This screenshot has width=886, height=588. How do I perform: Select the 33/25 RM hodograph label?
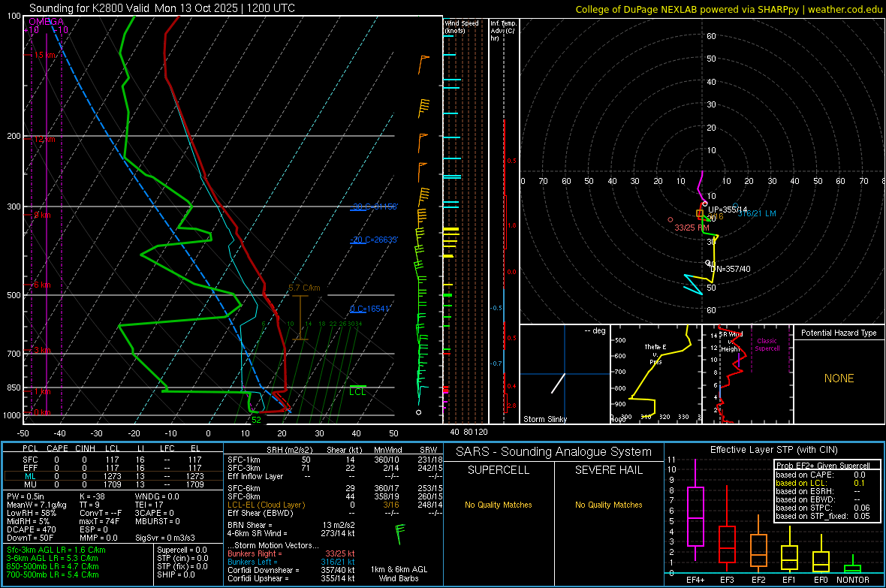[692, 228]
